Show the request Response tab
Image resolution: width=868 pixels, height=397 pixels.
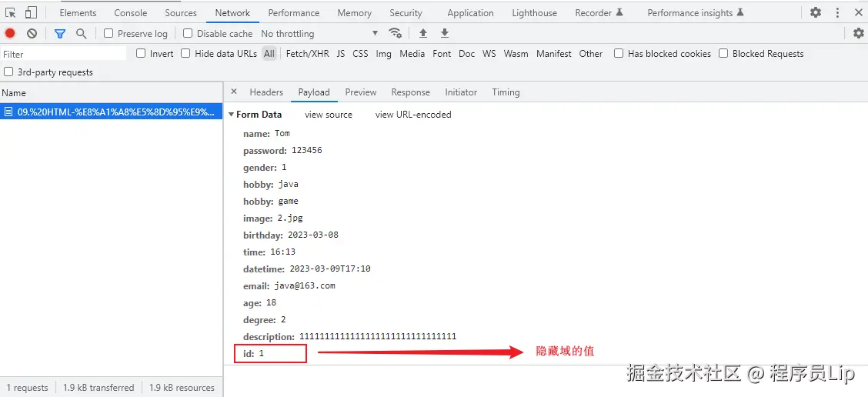click(410, 92)
